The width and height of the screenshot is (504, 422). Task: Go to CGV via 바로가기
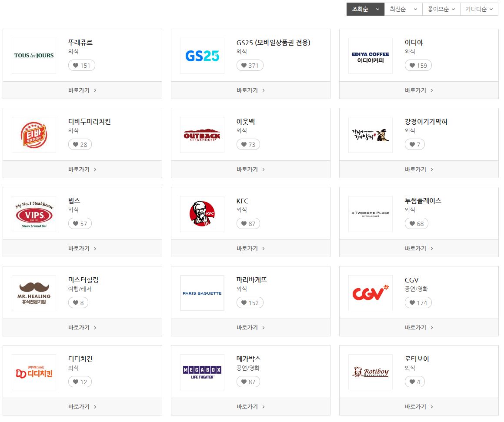coord(419,328)
